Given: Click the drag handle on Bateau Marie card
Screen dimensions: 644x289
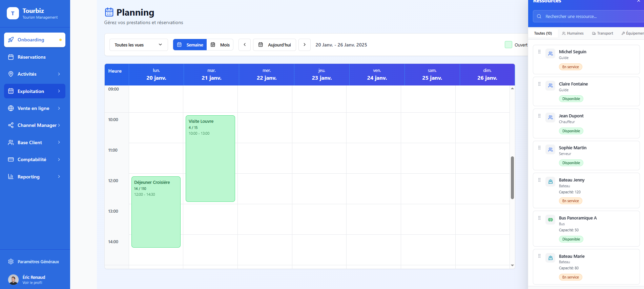Looking at the screenshot, I should (539, 256).
